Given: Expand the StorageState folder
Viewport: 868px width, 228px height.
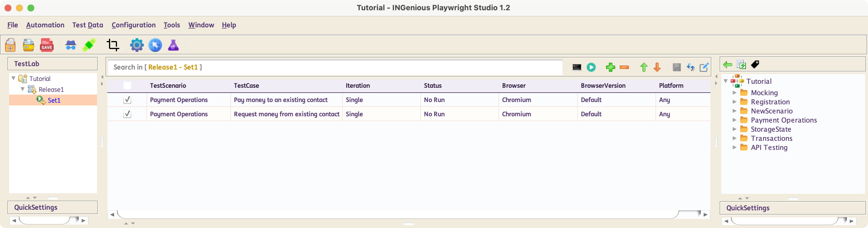Looking at the screenshot, I should tap(734, 129).
